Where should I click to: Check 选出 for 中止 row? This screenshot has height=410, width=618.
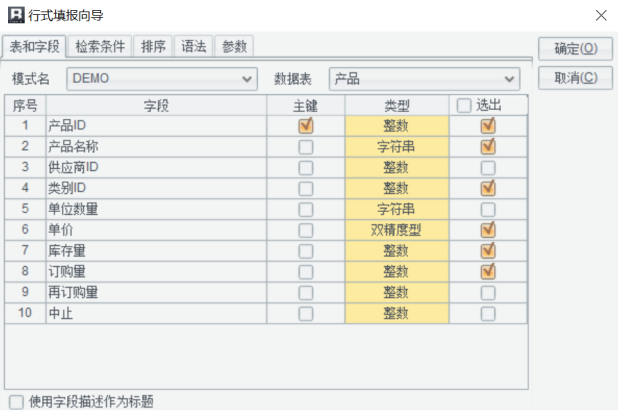(488, 314)
